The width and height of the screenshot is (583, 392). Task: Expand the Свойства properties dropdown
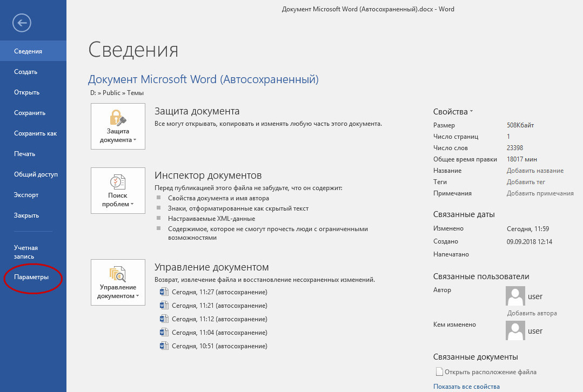(453, 111)
